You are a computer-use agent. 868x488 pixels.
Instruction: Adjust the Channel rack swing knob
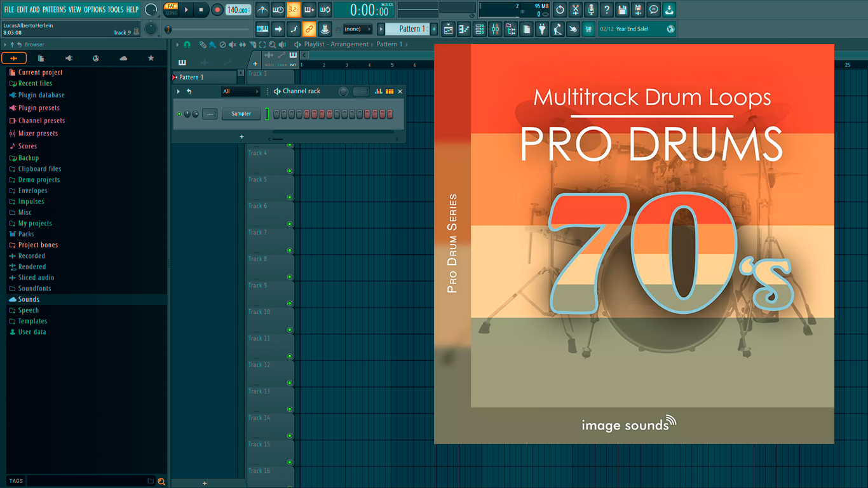pos(343,91)
